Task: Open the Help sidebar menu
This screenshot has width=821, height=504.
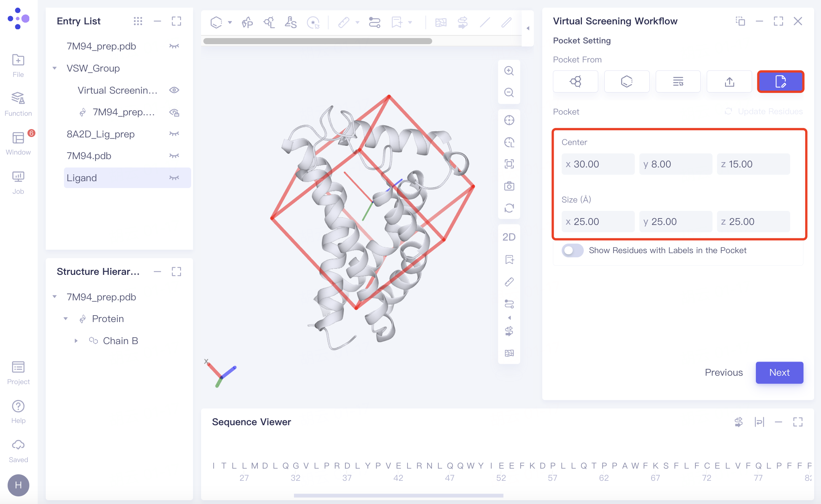Action: click(18, 412)
